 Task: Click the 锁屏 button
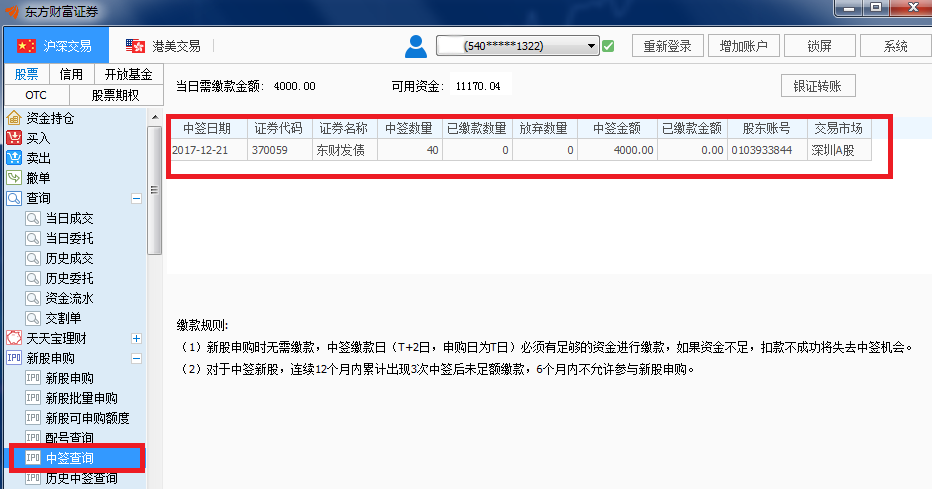click(x=820, y=46)
